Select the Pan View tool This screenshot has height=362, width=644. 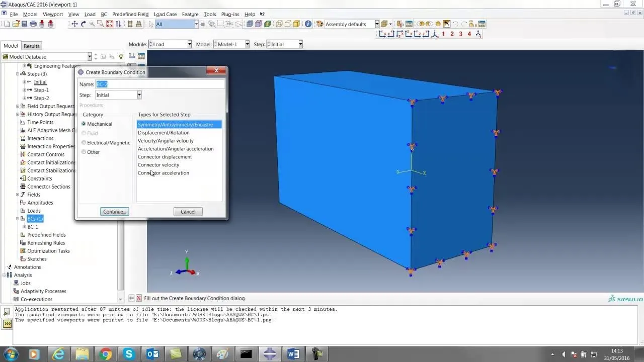(74, 24)
